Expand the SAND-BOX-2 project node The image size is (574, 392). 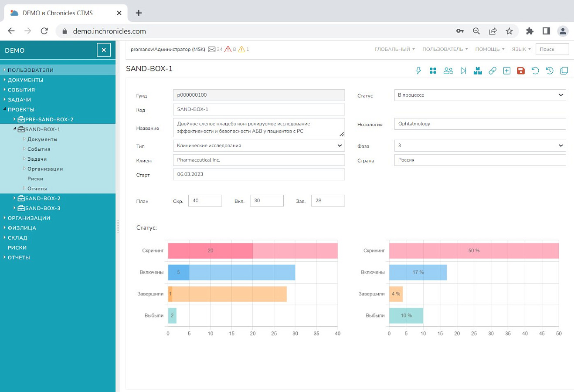(14, 198)
